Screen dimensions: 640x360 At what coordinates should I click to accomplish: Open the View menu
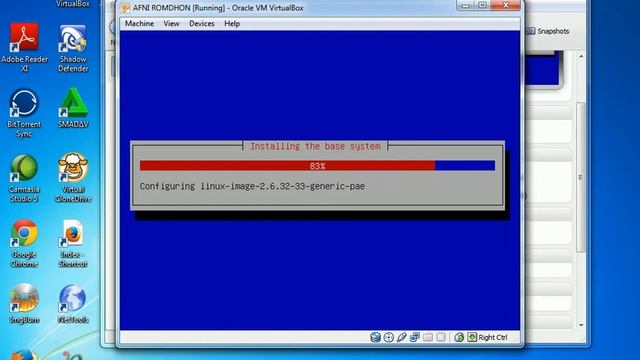pos(171,24)
